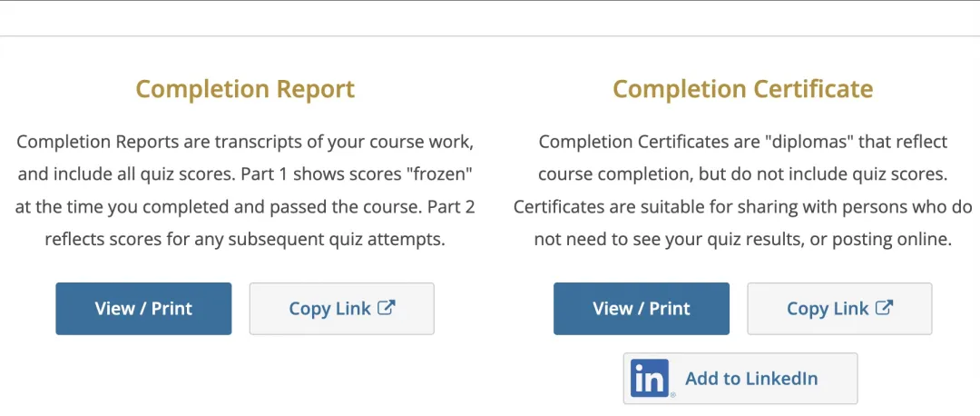Click the LinkedIn logo icon
Image resolution: width=980 pixels, height=416 pixels.
[650, 379]
